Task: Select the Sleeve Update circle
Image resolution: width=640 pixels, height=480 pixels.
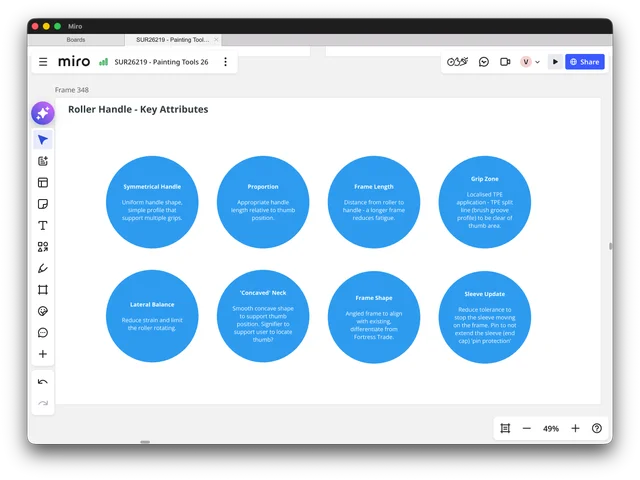Action: (485, 317)
